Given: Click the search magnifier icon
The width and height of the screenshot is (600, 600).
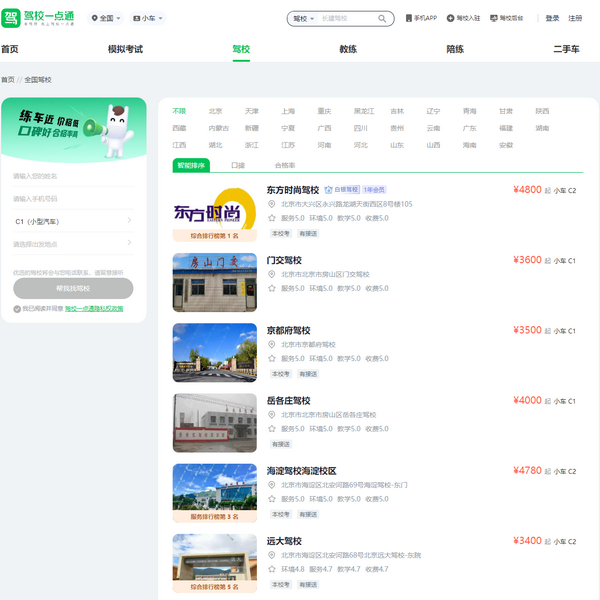Looking at the screenshot, I should point(382,18).
